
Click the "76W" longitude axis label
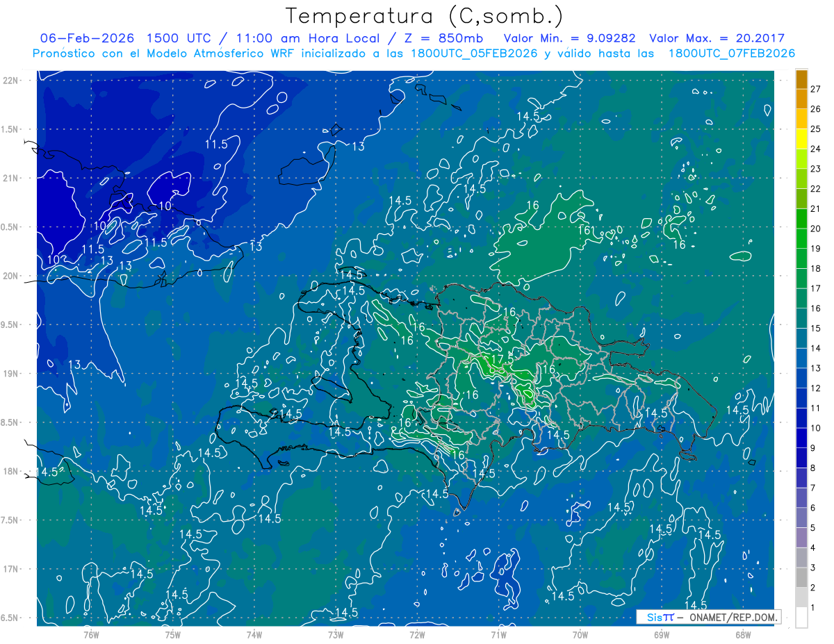tap(91, 635)
